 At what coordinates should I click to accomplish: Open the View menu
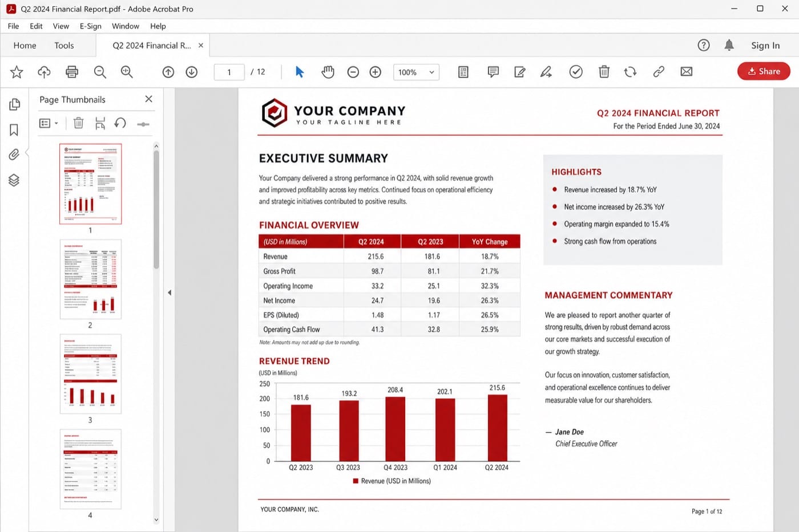pos(61,26)
